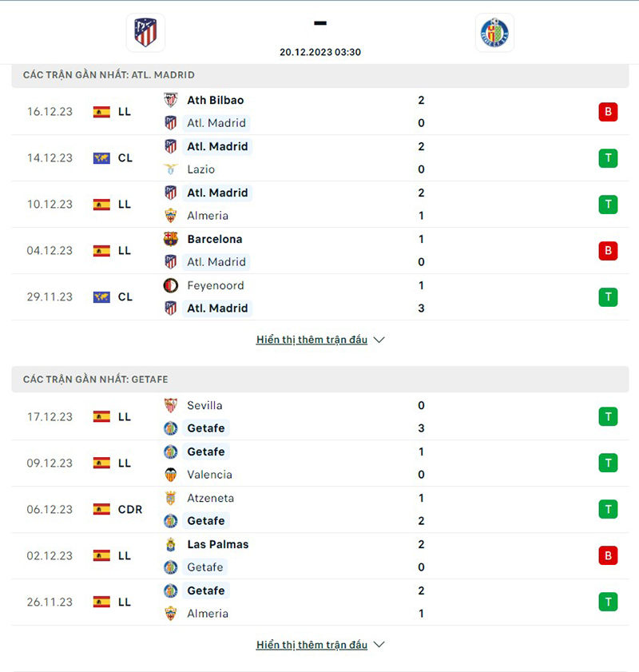
Task: Open the Sevilla team crest
Action: (170, 405)
